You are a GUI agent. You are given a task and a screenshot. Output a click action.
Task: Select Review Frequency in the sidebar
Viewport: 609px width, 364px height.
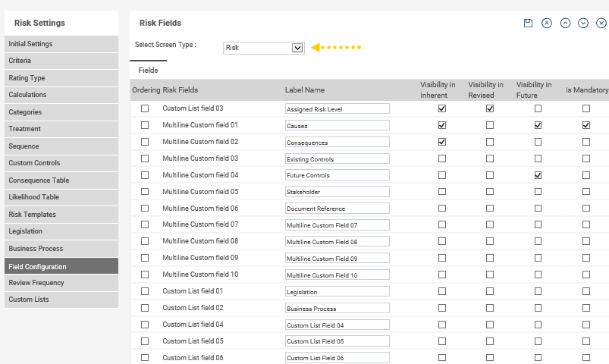point(61,283)
